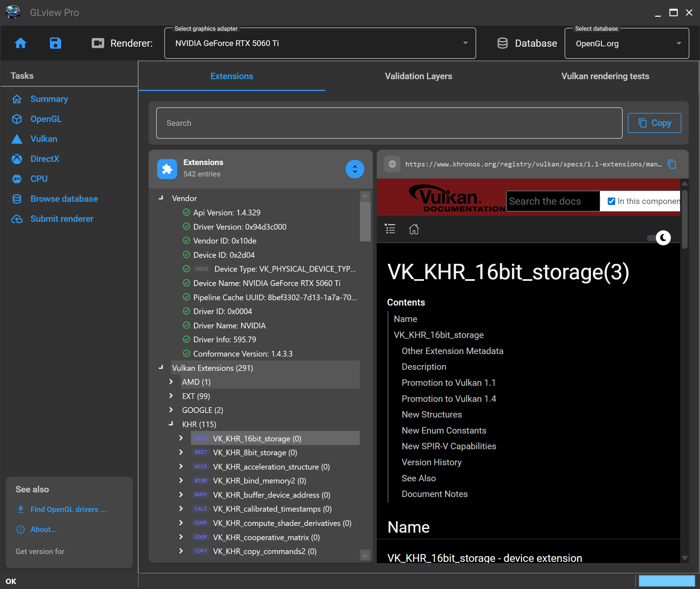Image resolution: width=700 pixels, height=589 pixels.
Task: Collapse the KHR (115) group
Action: (x=171, y=424)
